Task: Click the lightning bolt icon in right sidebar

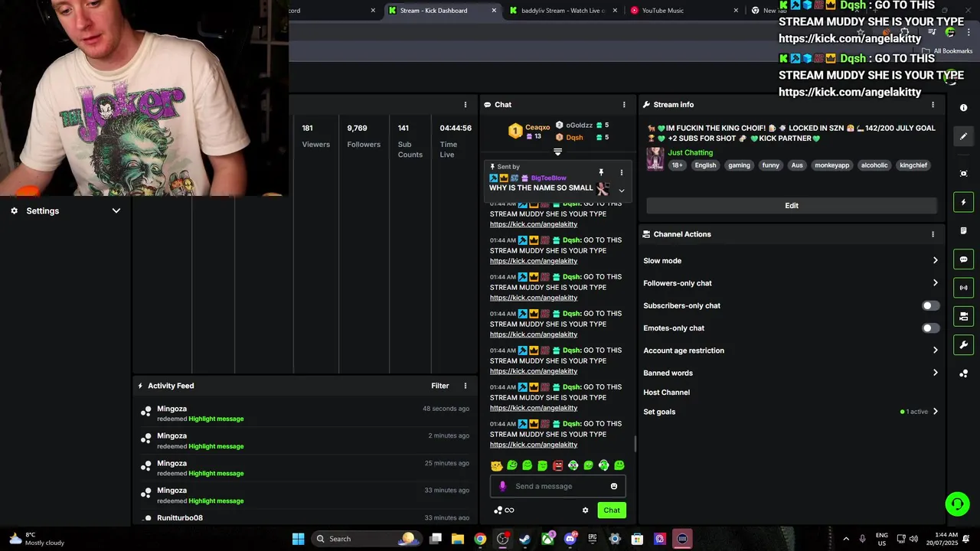Action: [x=964, y=202]
